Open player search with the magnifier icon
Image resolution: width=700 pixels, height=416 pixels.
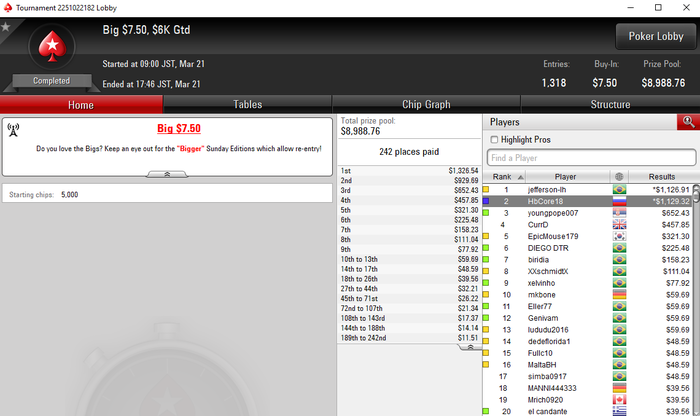pyautogui.click(x=688, y=122)
